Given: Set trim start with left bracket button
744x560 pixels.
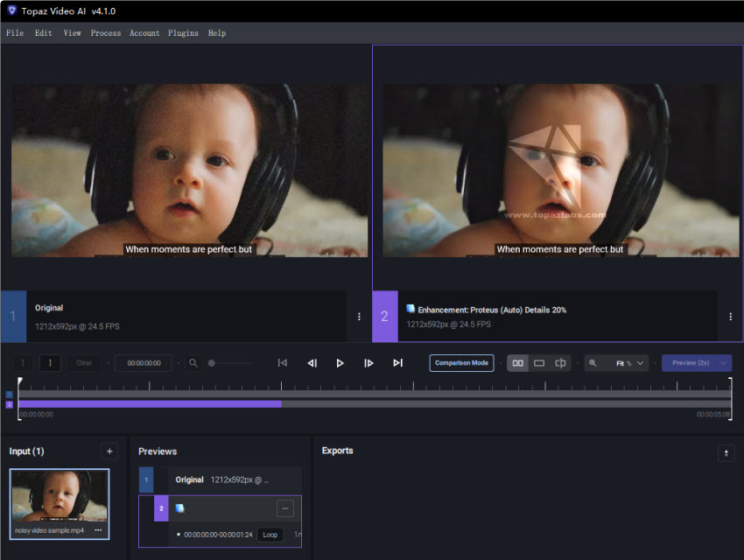Looking at the screenshot, I should [x=23, y=363].
